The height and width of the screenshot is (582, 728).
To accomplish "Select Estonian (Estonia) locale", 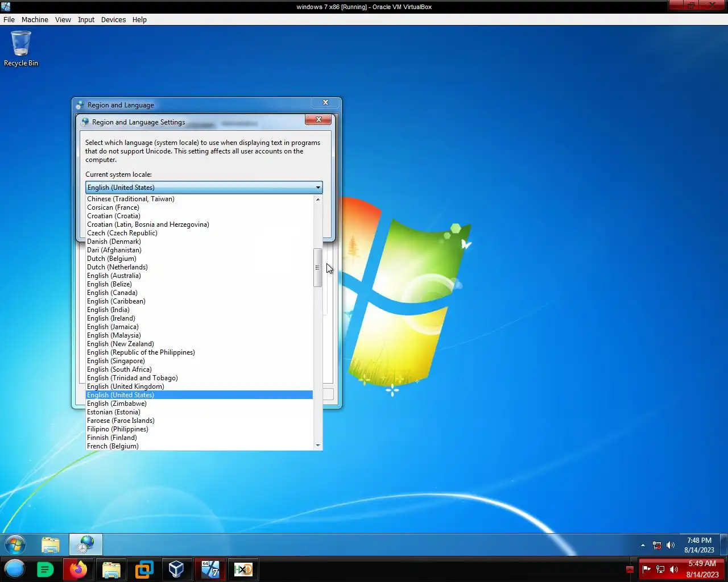I will click(199, 412).
